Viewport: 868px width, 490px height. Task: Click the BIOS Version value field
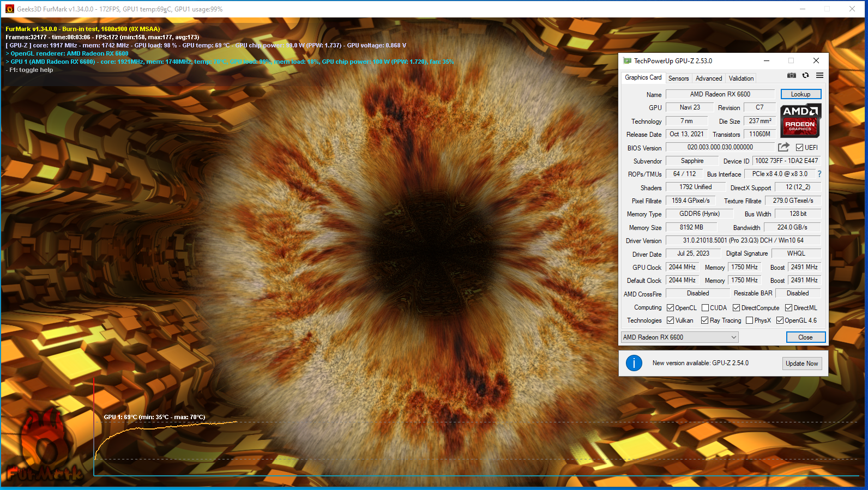(x=720, y=147)
